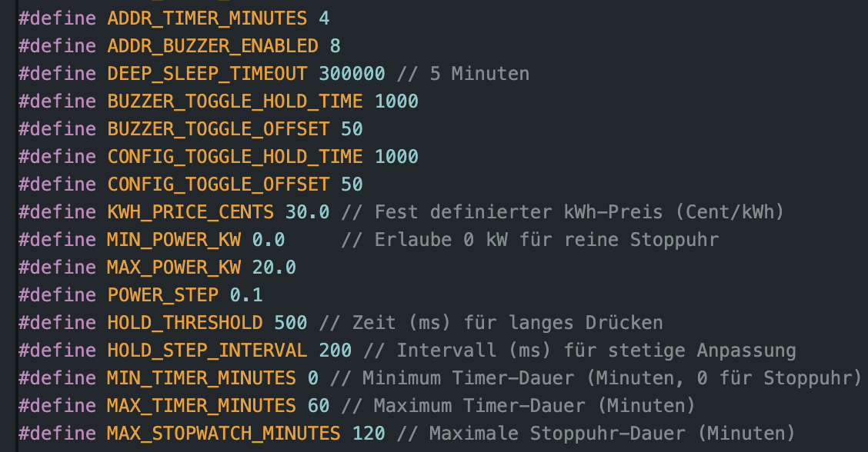The width and height of the screenshot is (868, 452).
Task: Click the MAX_POWER_KW value 20.0
Action: pyautogui.click(x=274, y=268)
